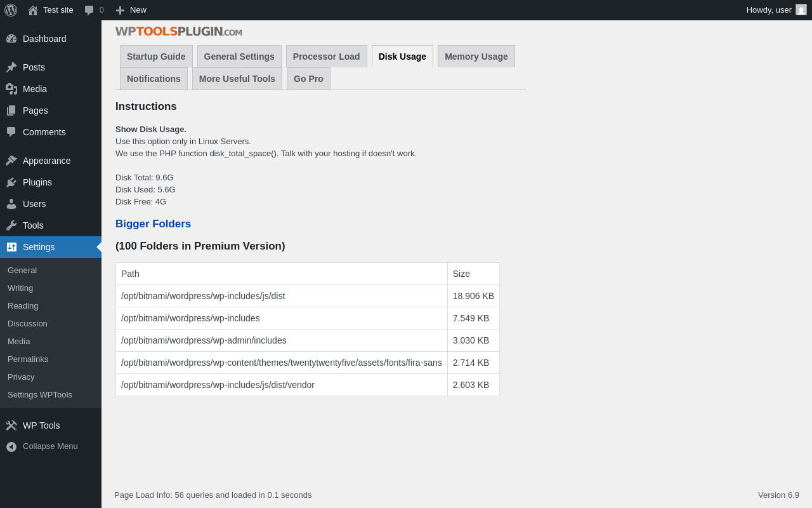This screenshot has height=508, width=812.
Task: Open the Permalinks settings page
Action: point(28,359)
